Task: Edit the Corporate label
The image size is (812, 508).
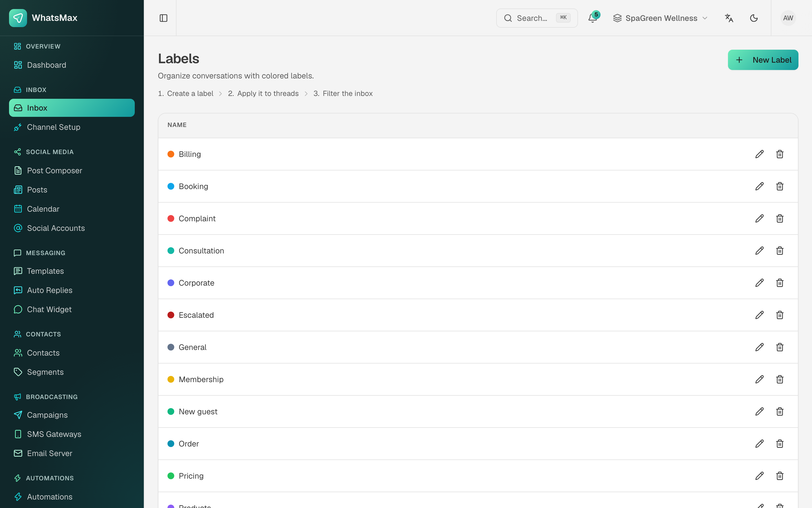Action: click(760, 283)
